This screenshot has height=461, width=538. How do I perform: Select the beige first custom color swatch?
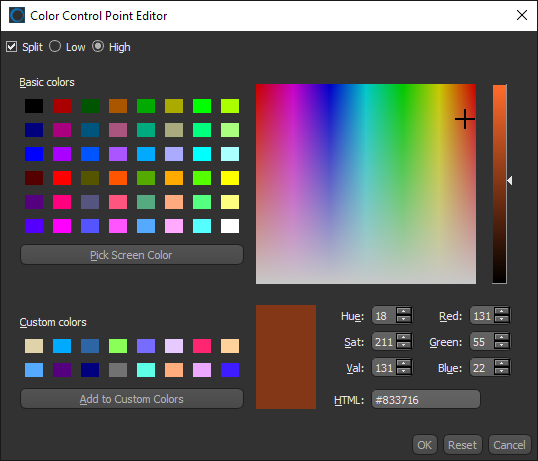34,346
